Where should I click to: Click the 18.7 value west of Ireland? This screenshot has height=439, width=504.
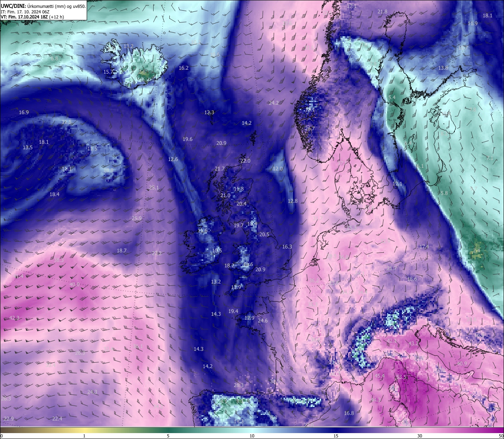122,250
